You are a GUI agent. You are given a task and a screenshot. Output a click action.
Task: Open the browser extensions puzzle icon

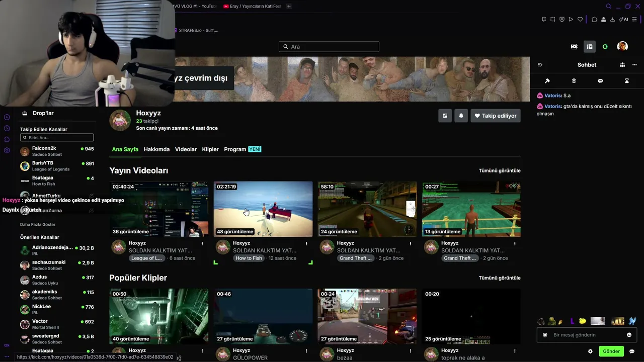(594, 20)
